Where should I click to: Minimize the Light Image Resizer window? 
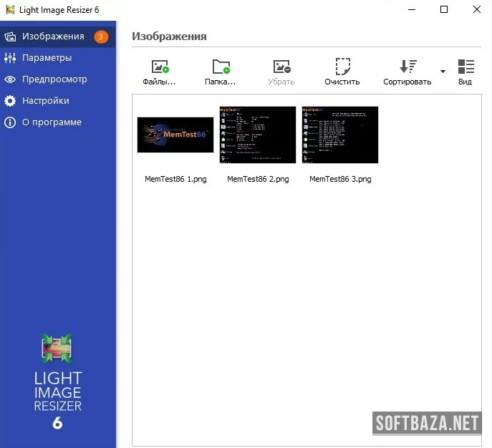(411, 9)
